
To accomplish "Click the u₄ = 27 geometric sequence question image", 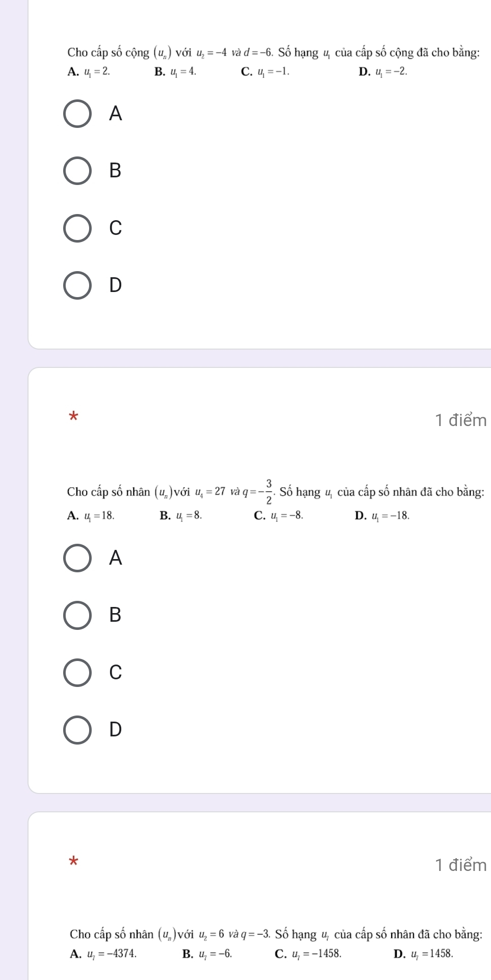I will point(276,499).
